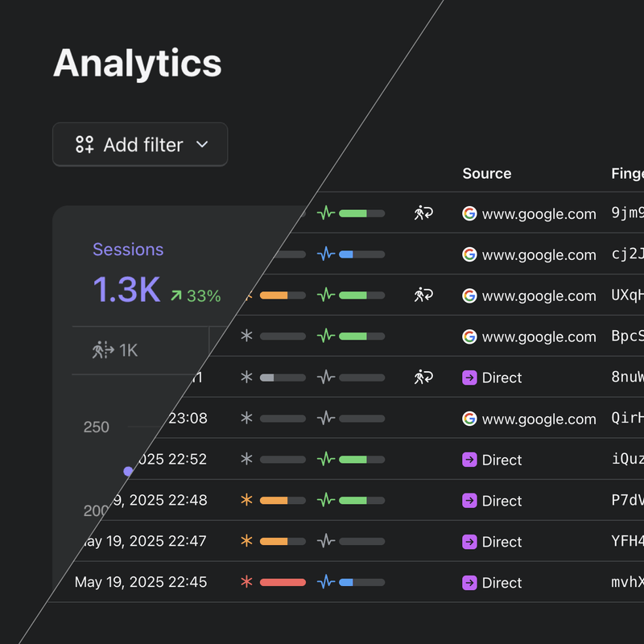Select the Sessions metric label
Viewport: 644px width, 644px height.
128,250
